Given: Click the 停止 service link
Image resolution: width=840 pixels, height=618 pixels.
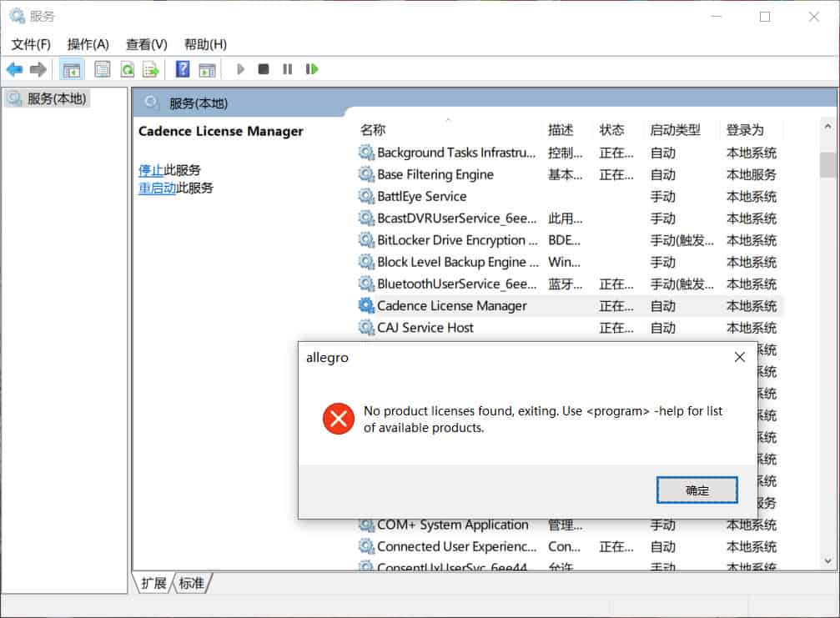Looking at the screenshot, I should pos(150,170).
